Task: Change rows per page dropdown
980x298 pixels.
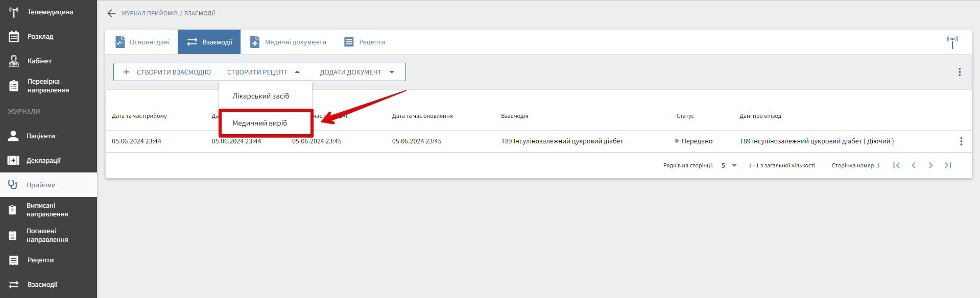Action: [x=729, y=165]
